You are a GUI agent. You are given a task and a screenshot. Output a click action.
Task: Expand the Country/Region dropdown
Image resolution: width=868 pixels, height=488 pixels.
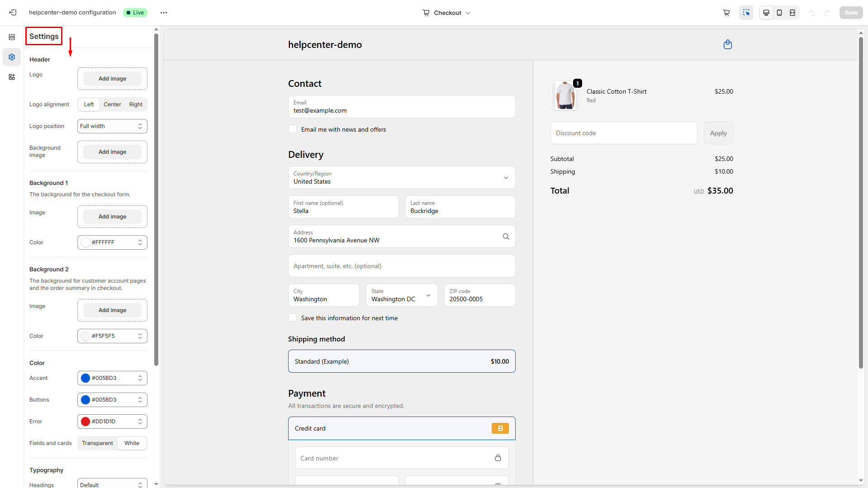click(401, 178)
